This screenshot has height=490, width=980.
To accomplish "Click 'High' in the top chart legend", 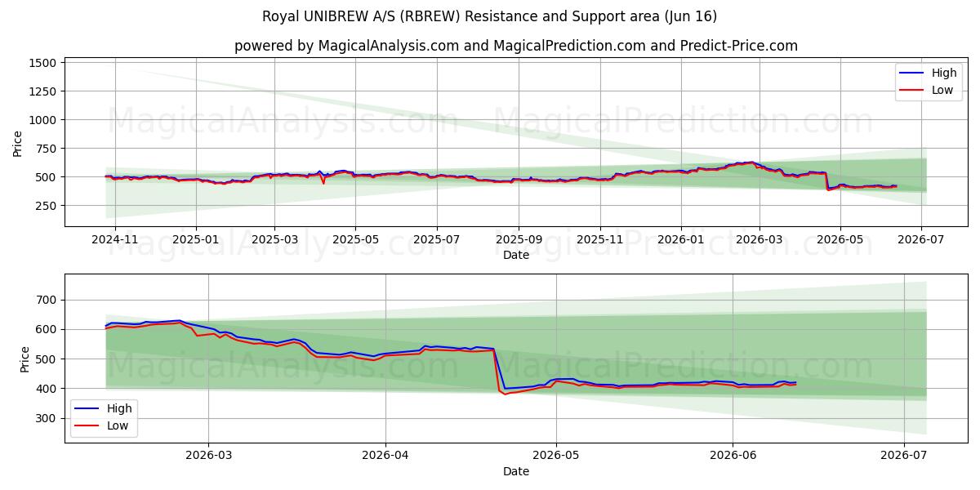I will coord(944,73).
